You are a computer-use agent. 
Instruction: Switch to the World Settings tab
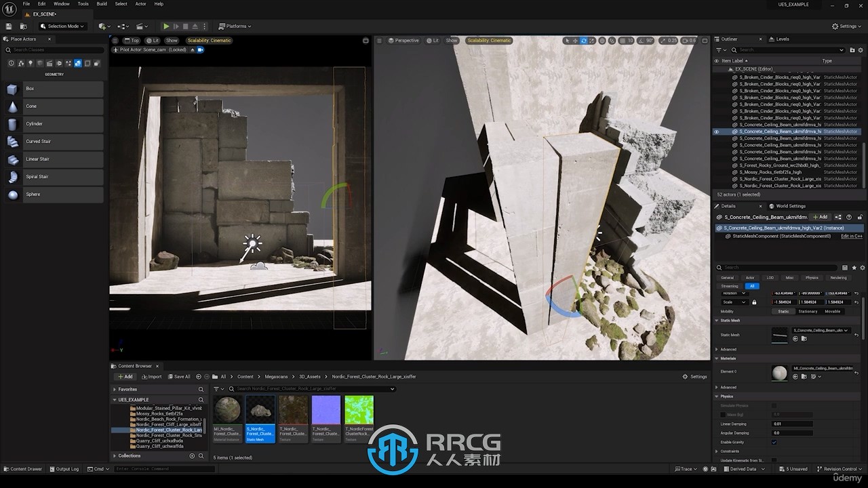pos(787,206)
